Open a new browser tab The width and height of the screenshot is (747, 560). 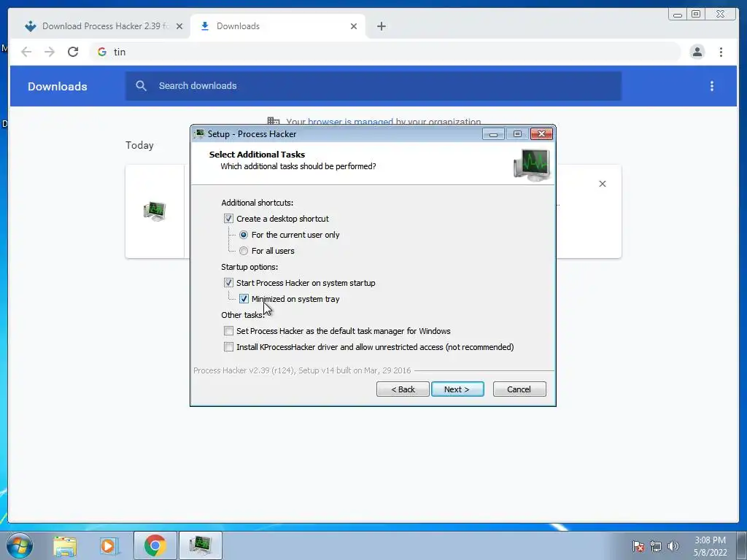click(x=381, y=26)
